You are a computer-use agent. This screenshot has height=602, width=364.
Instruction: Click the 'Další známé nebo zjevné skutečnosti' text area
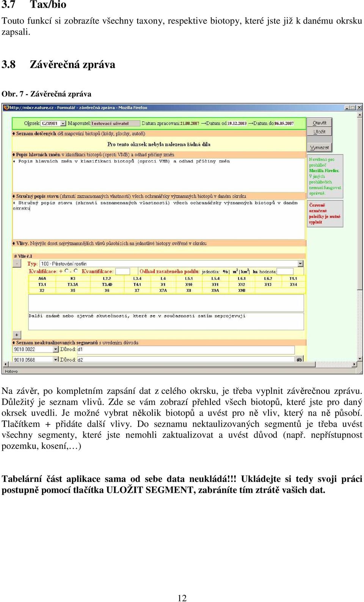click(x=166, y=321)
